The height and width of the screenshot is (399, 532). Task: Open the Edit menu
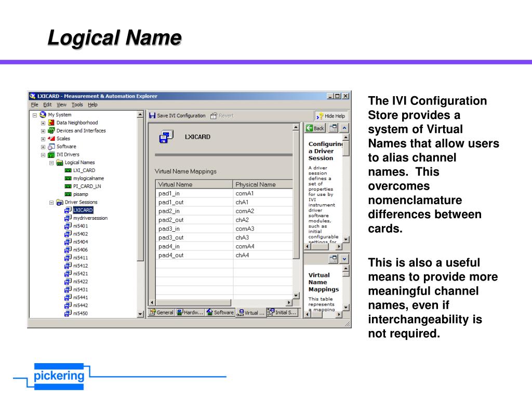click(x=47, y=104)
